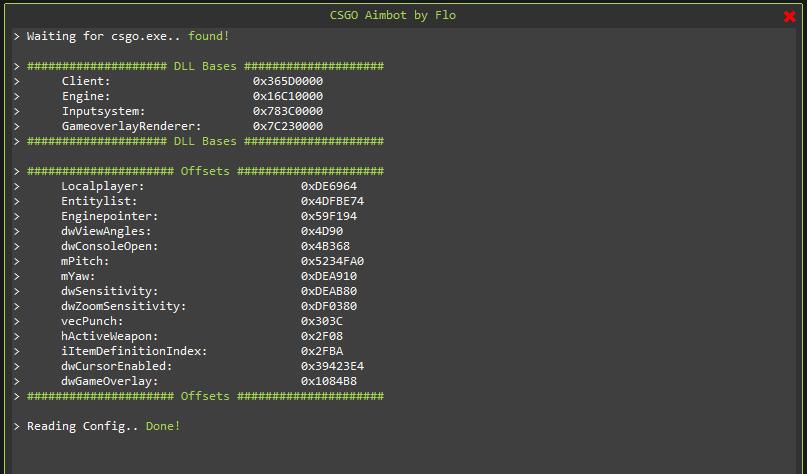The width and height of the screenshot is (807, 474).
Task: Click the dwConsoleOpen offset value 0x4B368
Action: (x=325, y=246)
